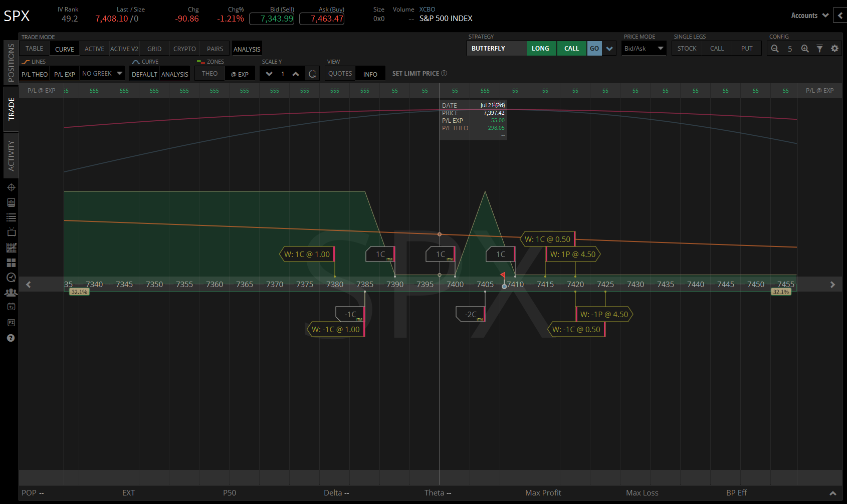847x504 pixels.
Task: Collapse the right panel with the arrow
Action: point(840,15)
